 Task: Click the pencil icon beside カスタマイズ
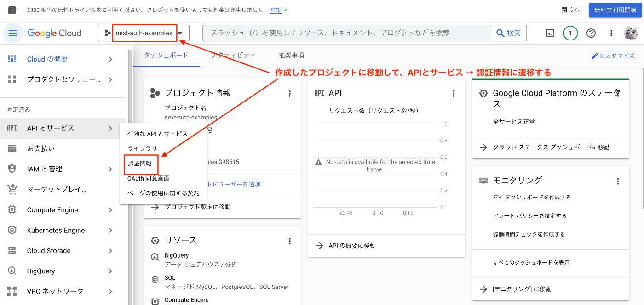(x=595, y=56)
